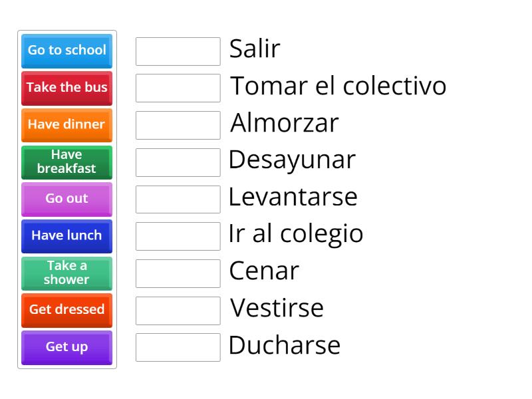Image resolution: width=532 pixels, height=399 pixels.
Task: Choose the 'Take a shower' tile
Action: (66, 273)
